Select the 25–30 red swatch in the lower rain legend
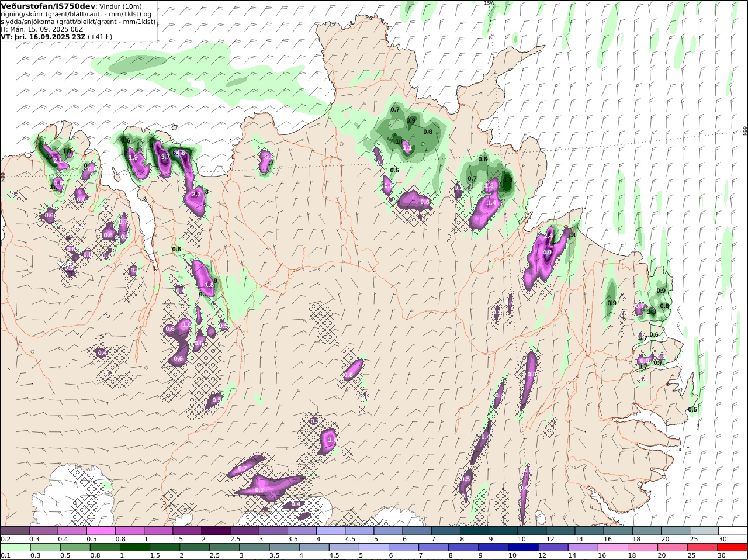 point(703,547)
